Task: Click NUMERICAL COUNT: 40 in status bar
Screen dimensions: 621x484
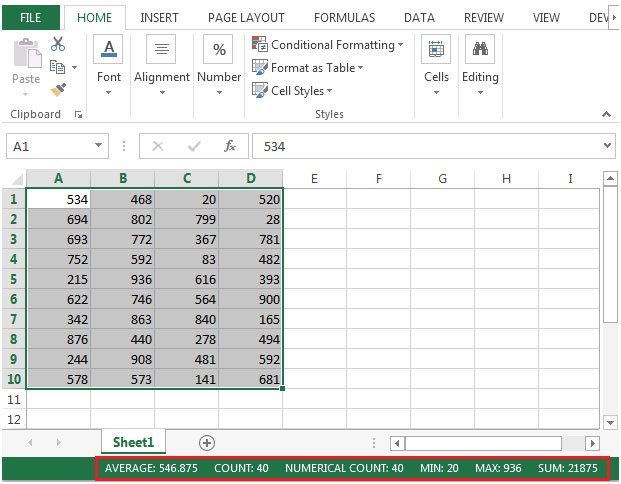Action: [x=344, y=468]
